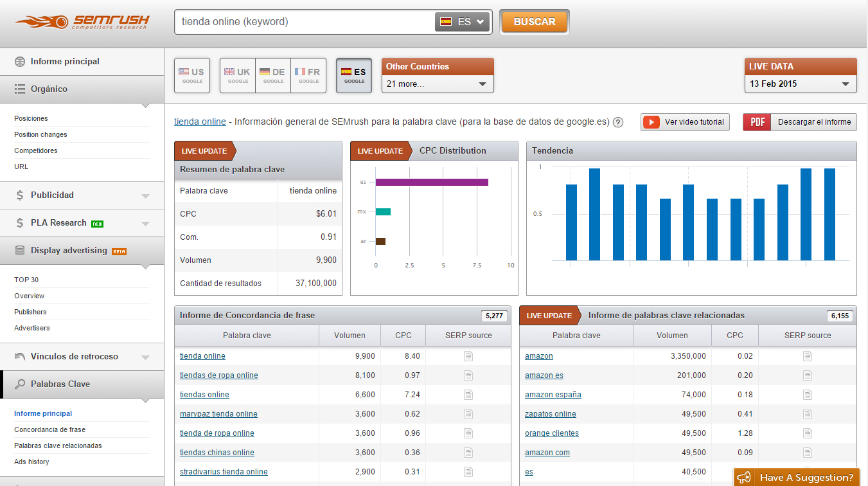Open the Have A Suggestion button

(797, 478)
